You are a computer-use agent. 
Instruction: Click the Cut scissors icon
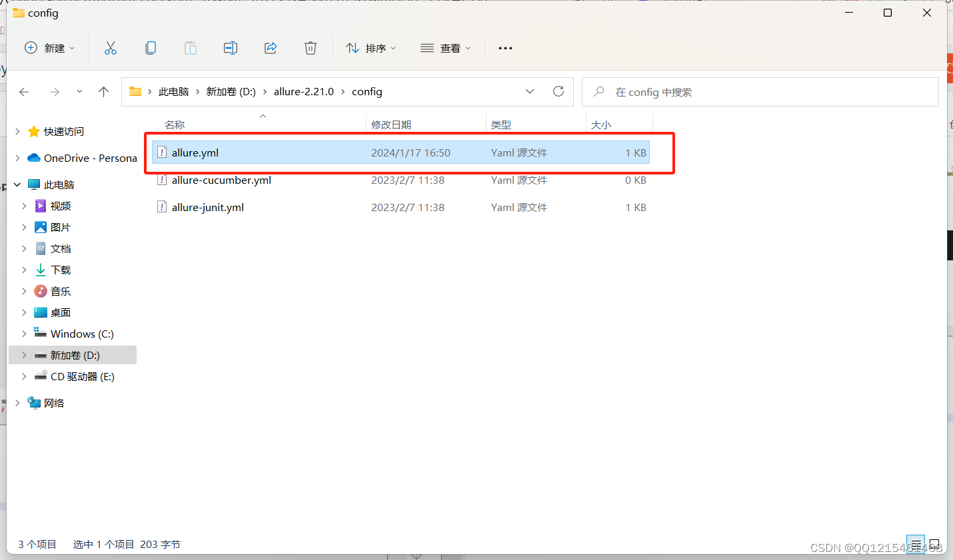pos(111,48)
